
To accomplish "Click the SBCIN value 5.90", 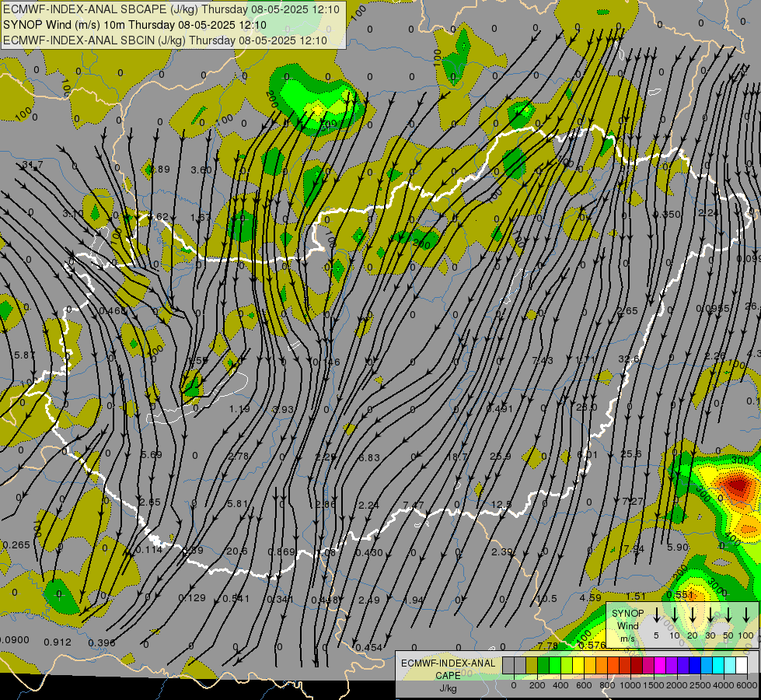I will [678, 548].
